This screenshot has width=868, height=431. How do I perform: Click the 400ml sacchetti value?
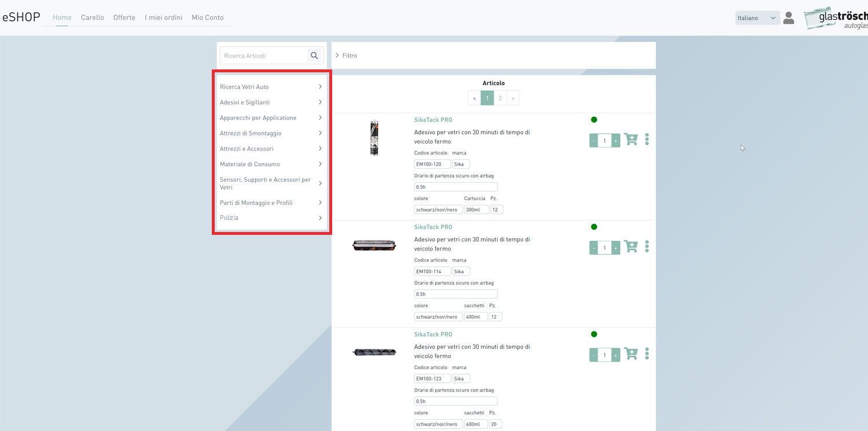476,317
